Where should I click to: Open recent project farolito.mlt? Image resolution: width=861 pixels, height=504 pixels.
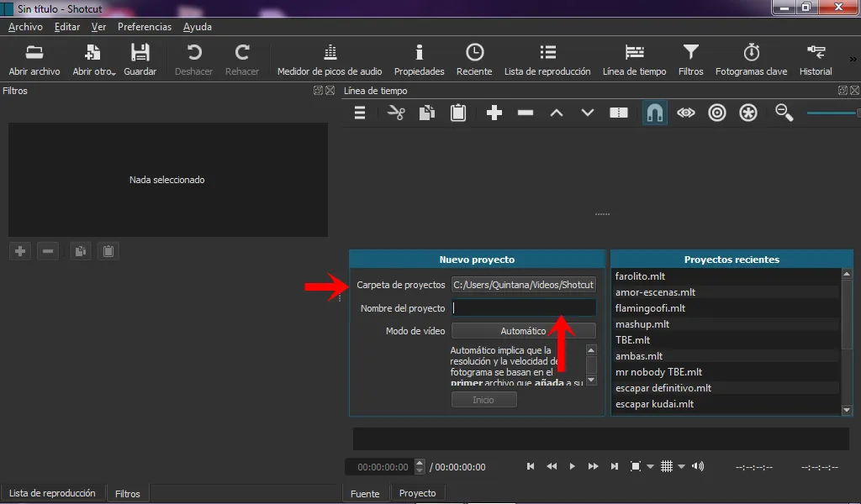click(x=726, y=276)
